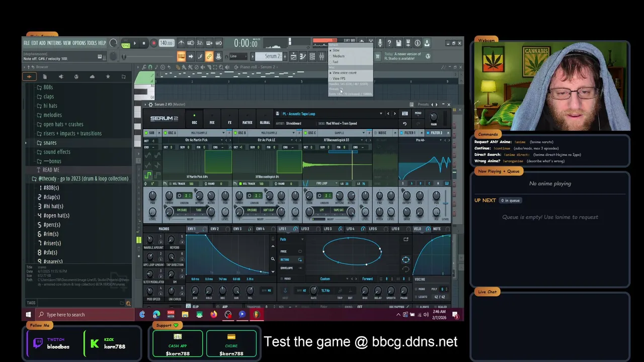
Task: Open Serum preset name dropdown arrow
Action: [381, 114]
